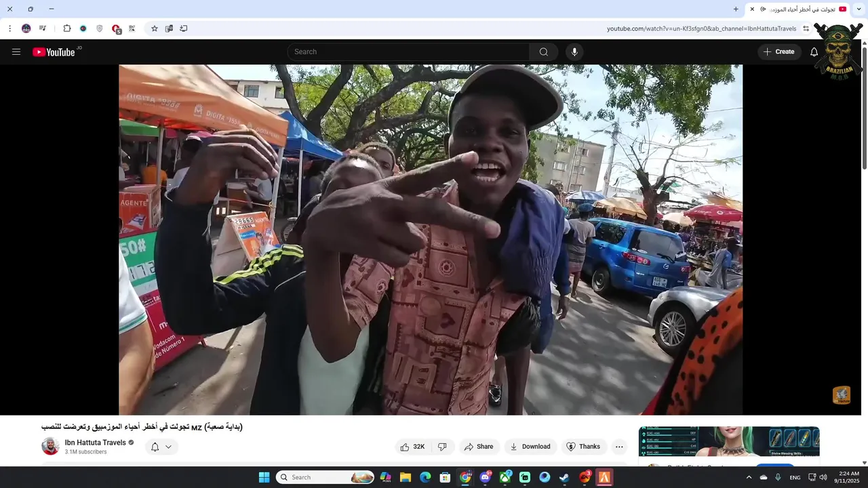Click the red extension icon with badge

pos(116,29)
